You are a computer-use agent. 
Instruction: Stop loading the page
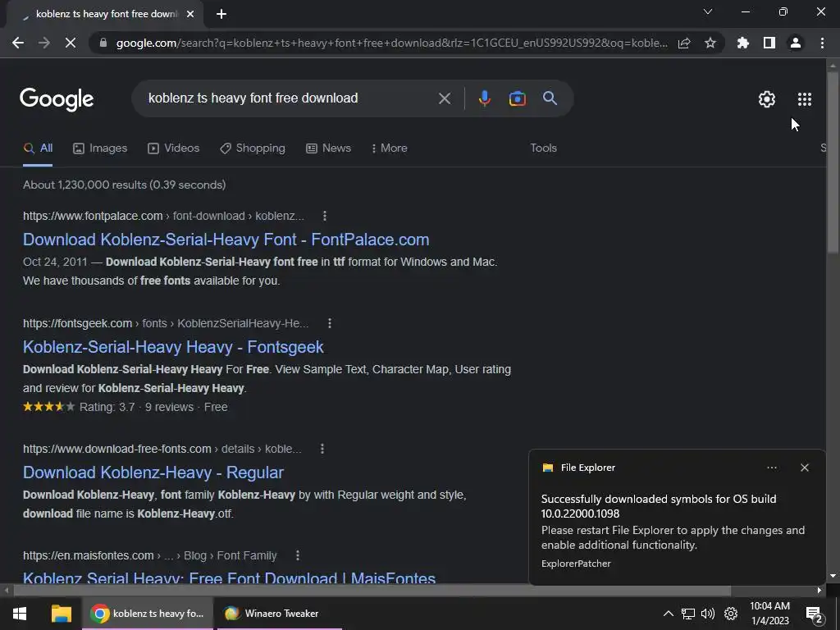[71, 43]
